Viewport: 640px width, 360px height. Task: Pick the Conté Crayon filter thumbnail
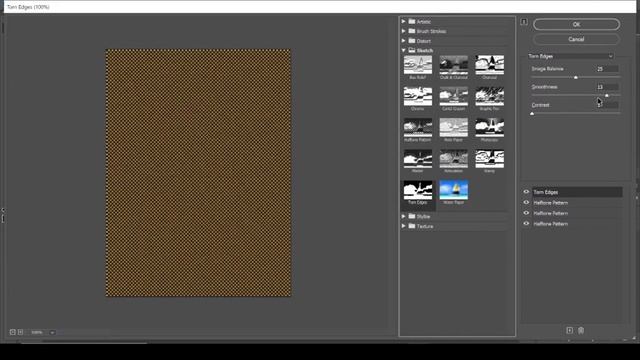pyautogui.click(x=453, y=96)
